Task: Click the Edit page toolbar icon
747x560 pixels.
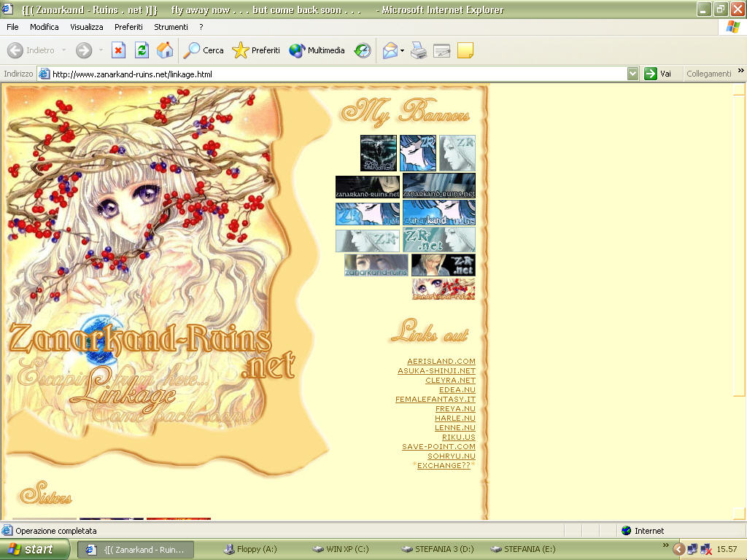Action: click(x=441, y=50)
